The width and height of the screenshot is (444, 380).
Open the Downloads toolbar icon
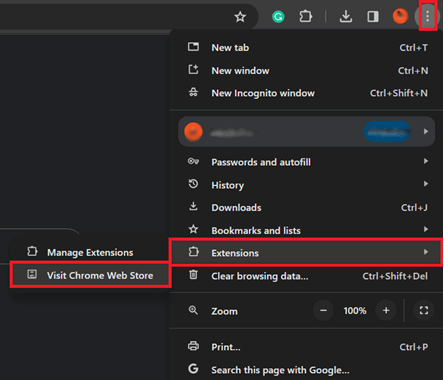[346, 16]
